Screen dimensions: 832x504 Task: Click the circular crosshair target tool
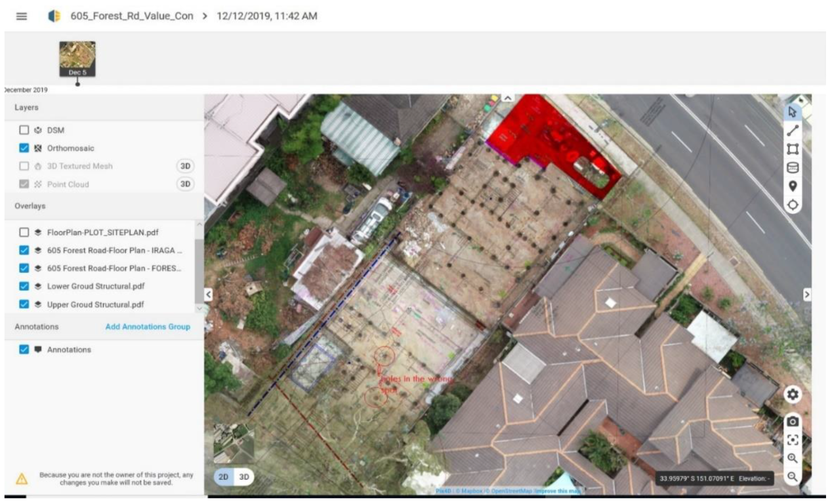[x=793, y=204]
